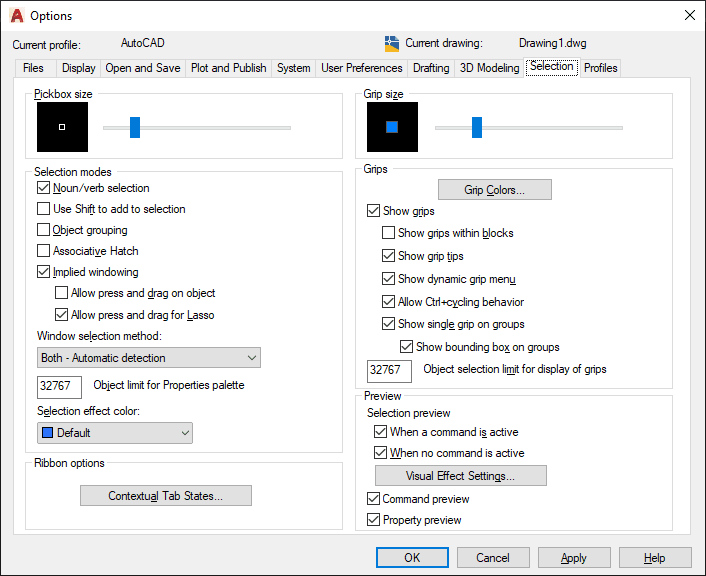
Task: Enable Use Shift to add to selection
Action: pos(44,209)
